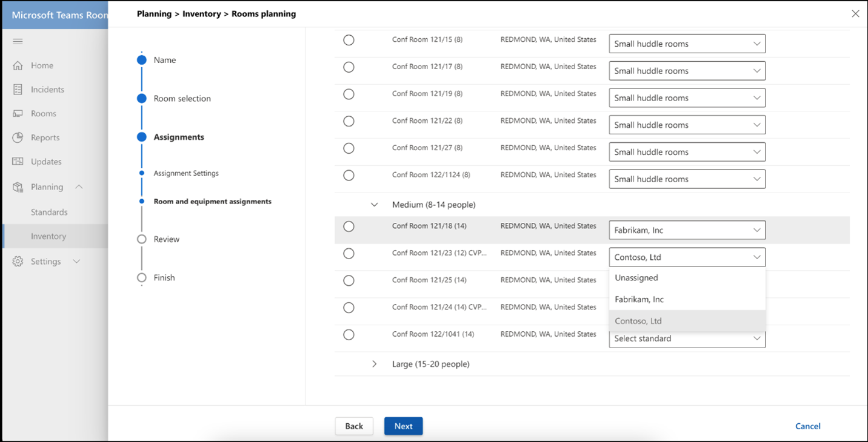The height and width of the screenshot is (442, 868).
Task: Click the Updates icon in sidebar
Action: click(x=18, y=162)
